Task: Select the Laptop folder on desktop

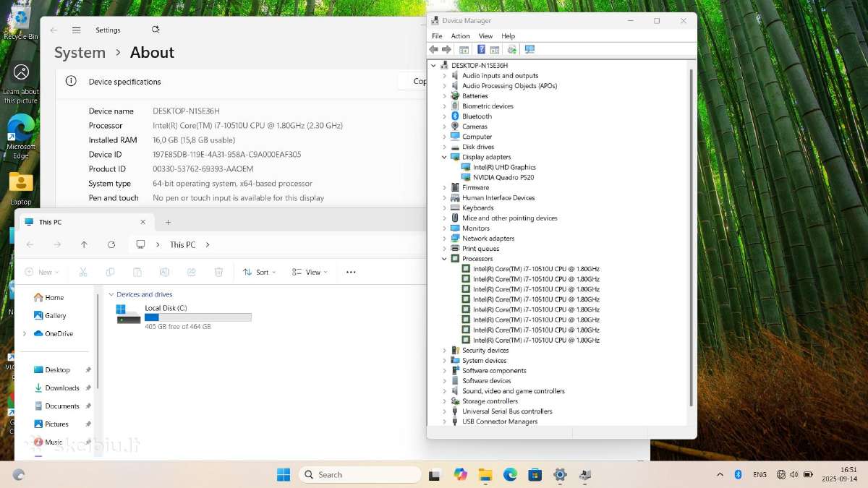Action: click(21, 189)
